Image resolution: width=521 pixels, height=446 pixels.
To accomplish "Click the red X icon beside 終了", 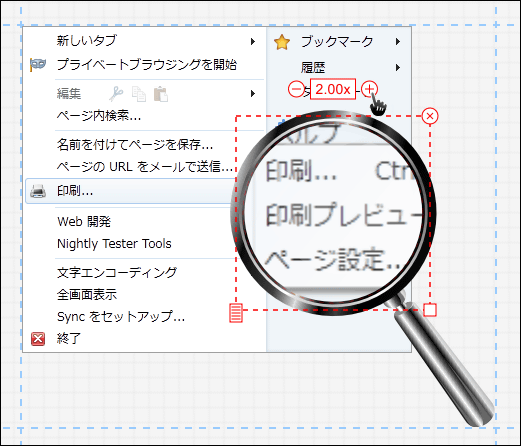I will click(x=38, y=339).
